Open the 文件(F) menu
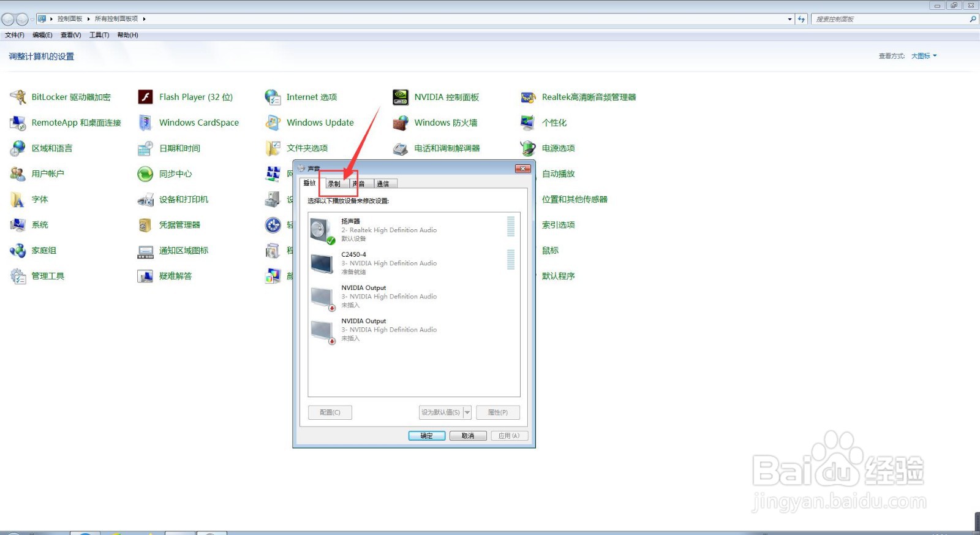The height and width of the screenshot is (535, 980). (15, 35)
